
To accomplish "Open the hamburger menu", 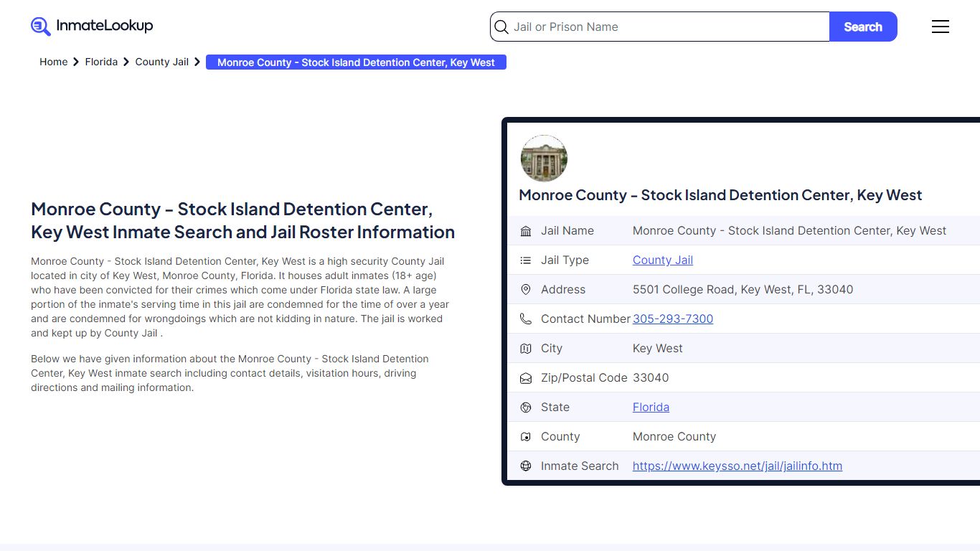I will 941,27.
